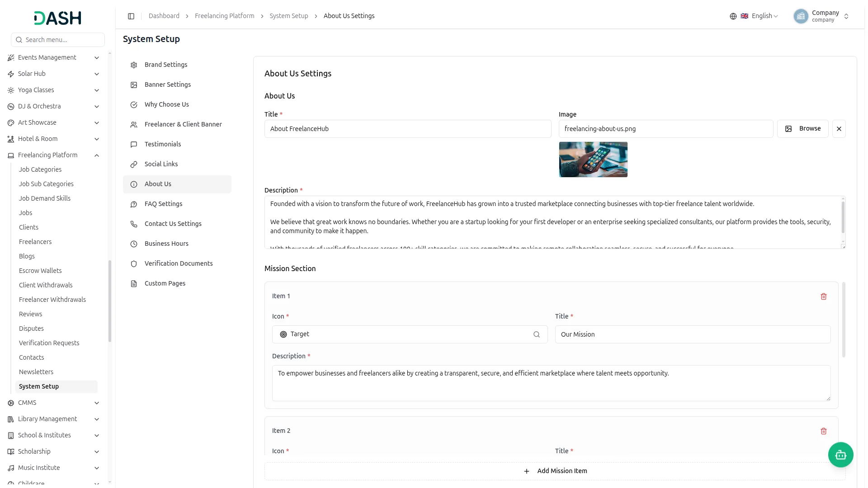The image size is (868, 488).
Task: Click the Search menu input field
Action: click(x=58, y=40)
